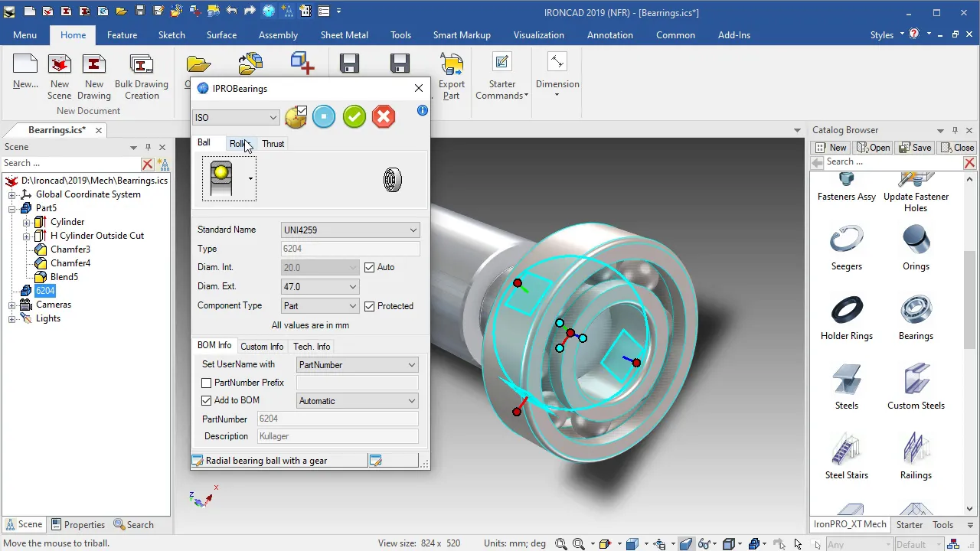Click the Catalog Browser Save button

tap(915, 148)
